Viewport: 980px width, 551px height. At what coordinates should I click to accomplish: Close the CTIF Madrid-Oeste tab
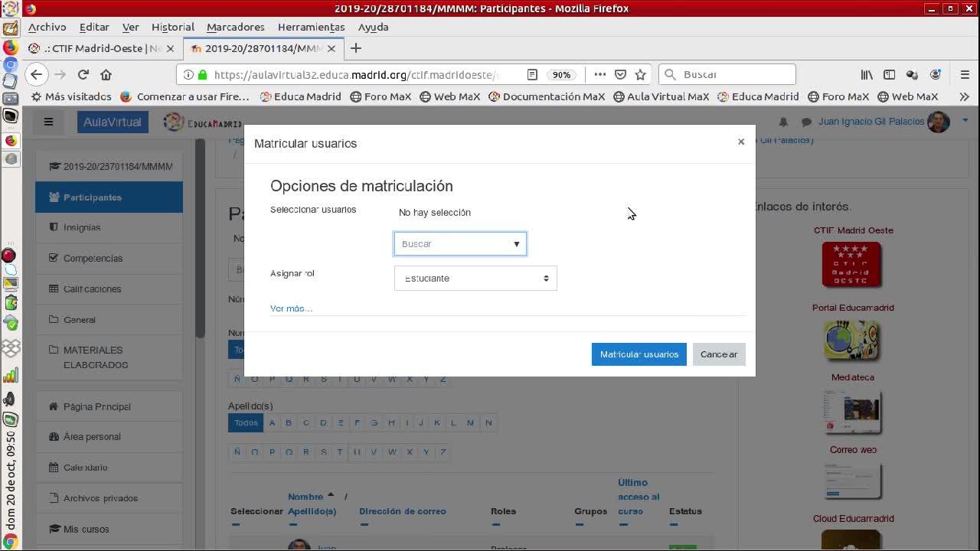tap(170, 48)
